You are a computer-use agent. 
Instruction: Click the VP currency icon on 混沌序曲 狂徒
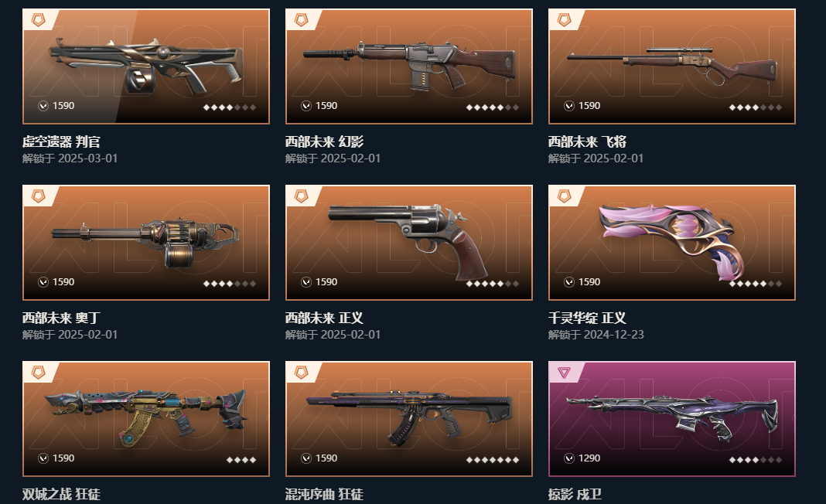tap(306, 458)
